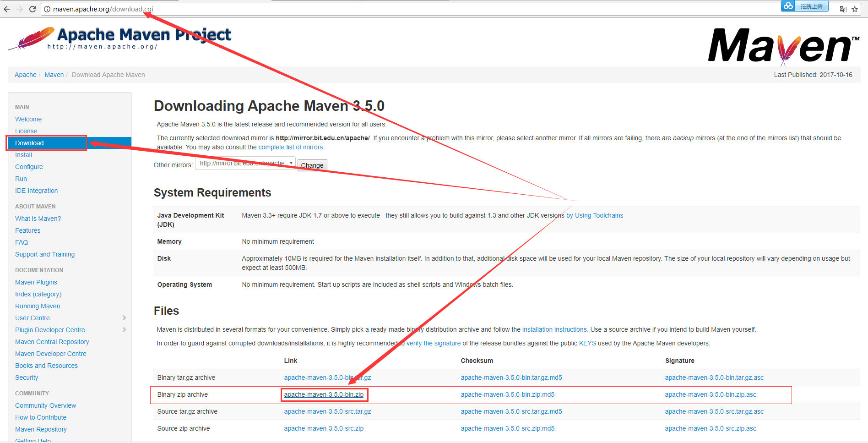Open the Security sidebar link

[x=27, y=377]
